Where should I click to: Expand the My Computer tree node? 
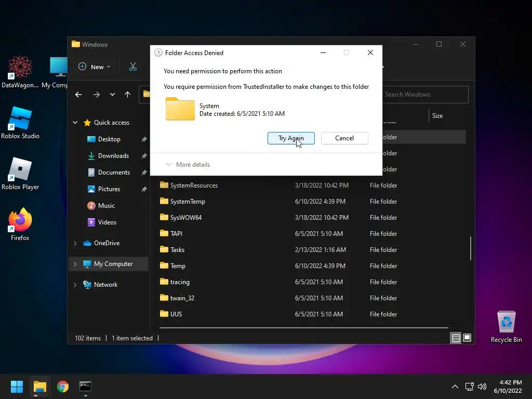tap(75, 264)
